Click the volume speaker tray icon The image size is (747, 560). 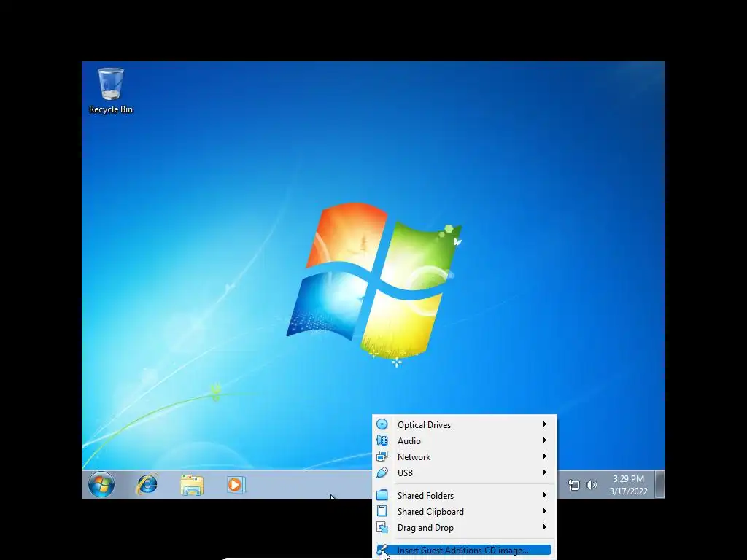click(591, 485)
